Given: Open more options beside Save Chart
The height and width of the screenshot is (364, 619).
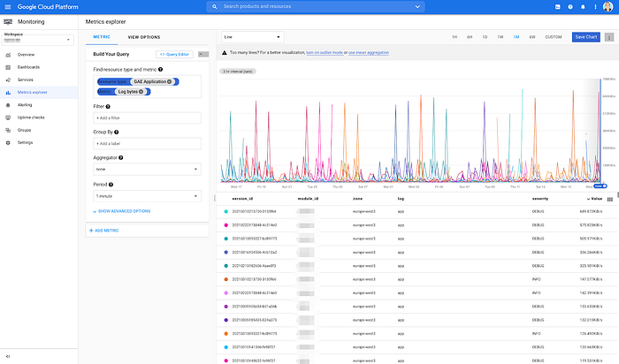Looking at the screenshot, I should pos(609,37).
